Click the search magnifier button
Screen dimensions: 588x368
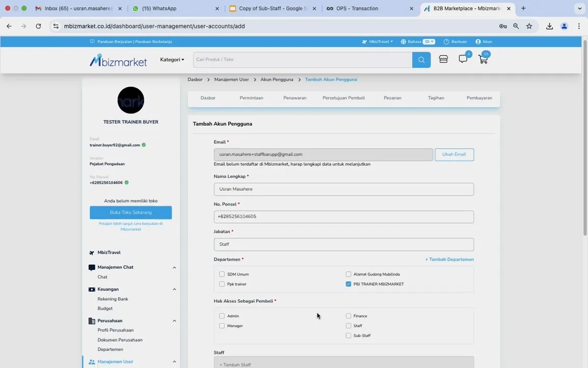(x=421, y=59)
